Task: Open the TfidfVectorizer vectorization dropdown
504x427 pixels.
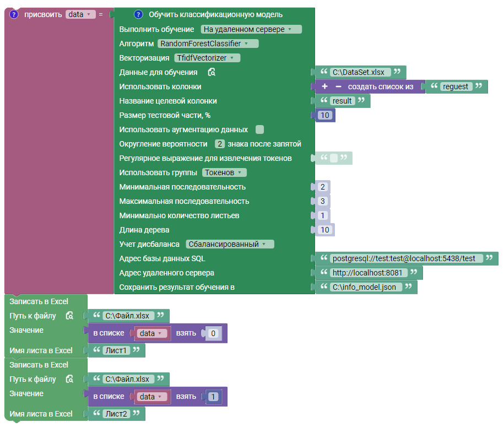Action: 207,58
